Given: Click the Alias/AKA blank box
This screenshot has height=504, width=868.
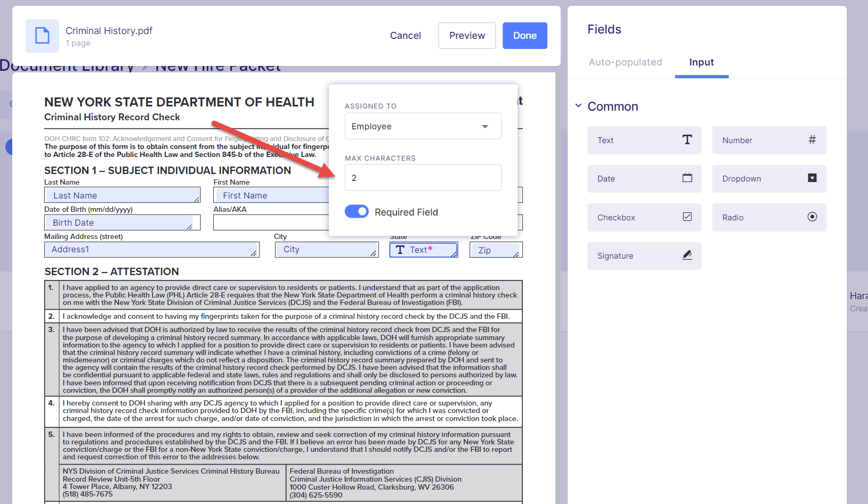Looking at the screenshot, I should pyautogui.click(x=271, y=222).
